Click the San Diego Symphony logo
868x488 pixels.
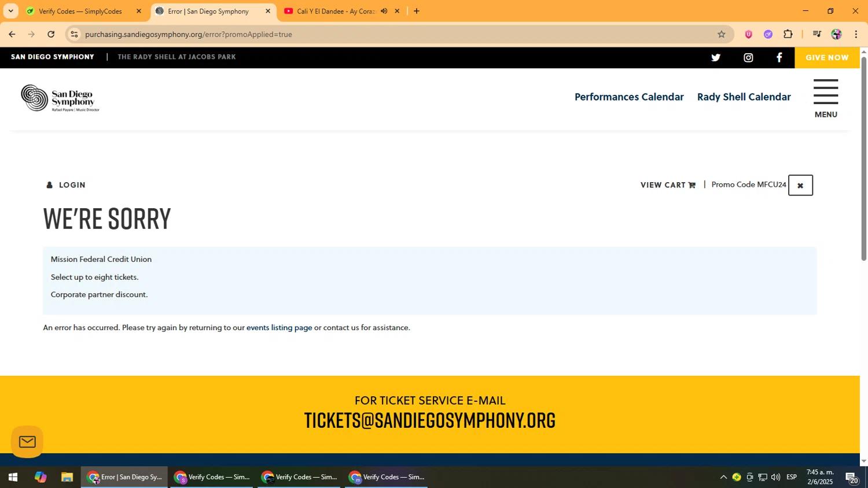coord(60,98)
